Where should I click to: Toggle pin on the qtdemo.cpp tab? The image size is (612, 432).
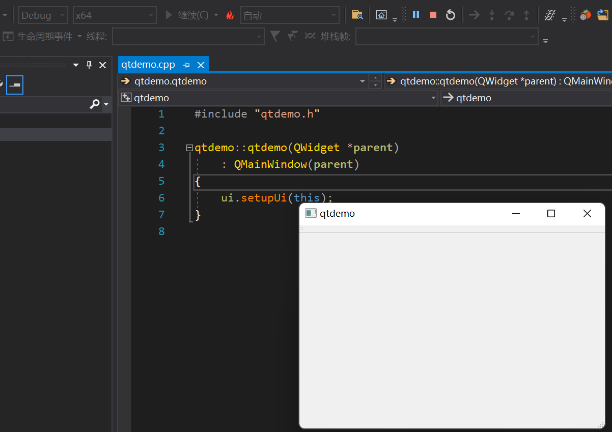[186, 65]
